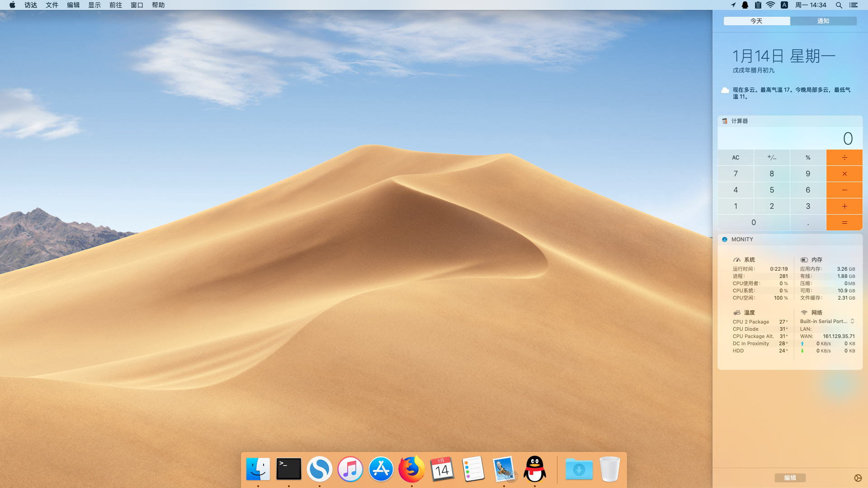Launch iTunes from the Dock

[350, 469]
